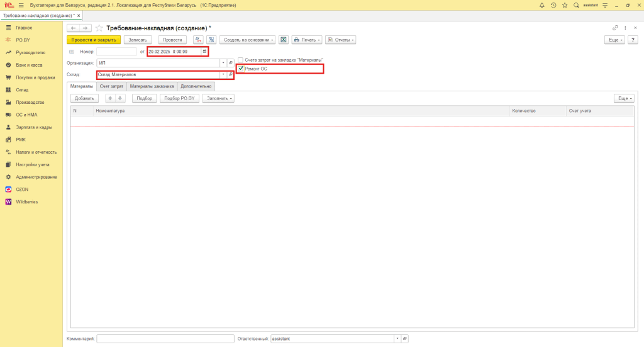Switch to the Материалы заказчика tab
Image resolution: width=644 pixels, height=347 pixels.
point(152,86)
